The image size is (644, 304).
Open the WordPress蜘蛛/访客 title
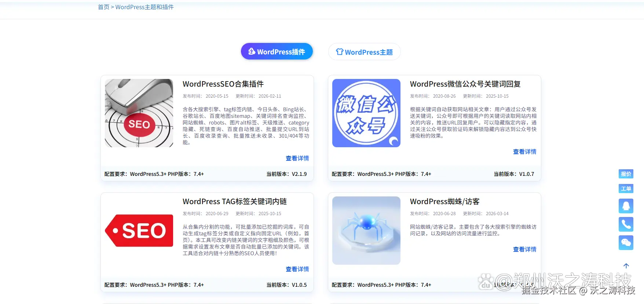[445, 202]
